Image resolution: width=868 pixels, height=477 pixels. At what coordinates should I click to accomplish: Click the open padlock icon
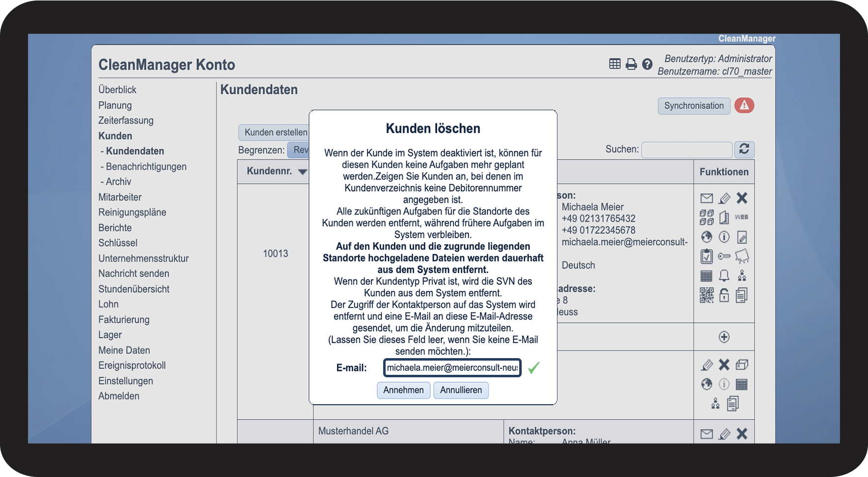[x=724, y=295]
